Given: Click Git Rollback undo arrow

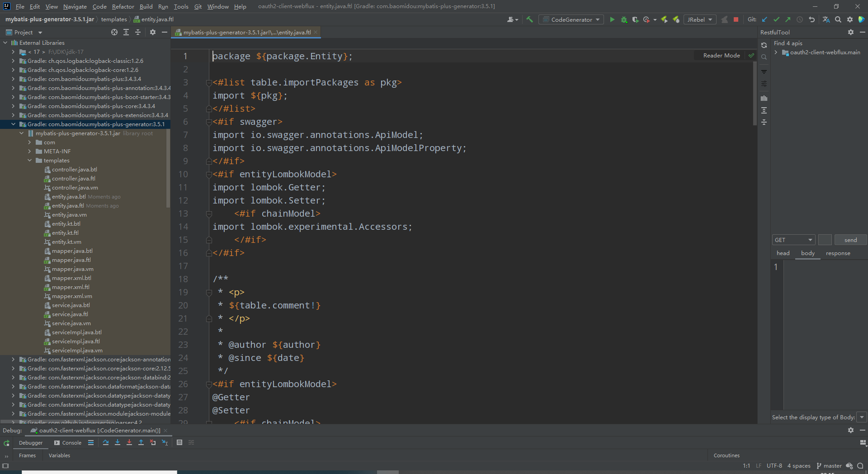Looking at the screenshot, I should tap(811, 19).
